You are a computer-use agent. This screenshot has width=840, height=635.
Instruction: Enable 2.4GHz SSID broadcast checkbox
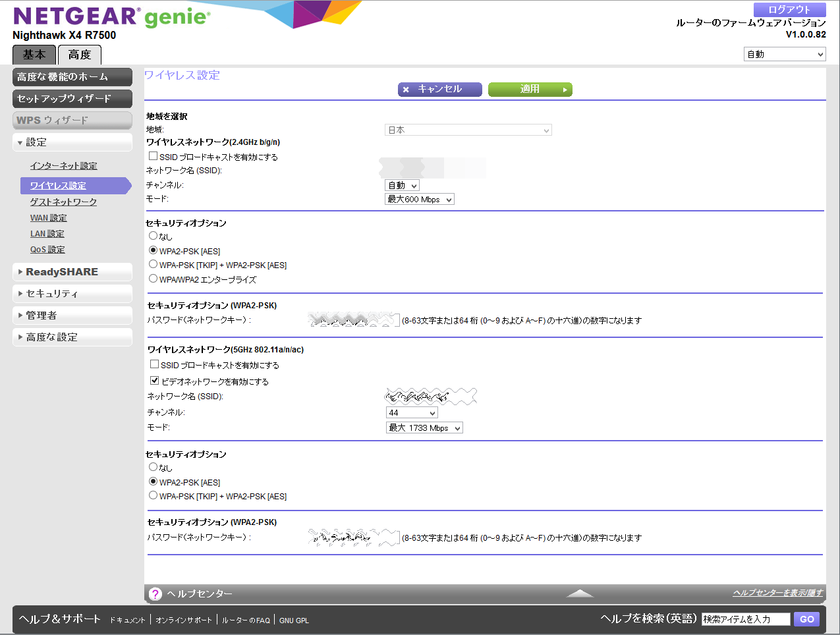tap(154, 156)
